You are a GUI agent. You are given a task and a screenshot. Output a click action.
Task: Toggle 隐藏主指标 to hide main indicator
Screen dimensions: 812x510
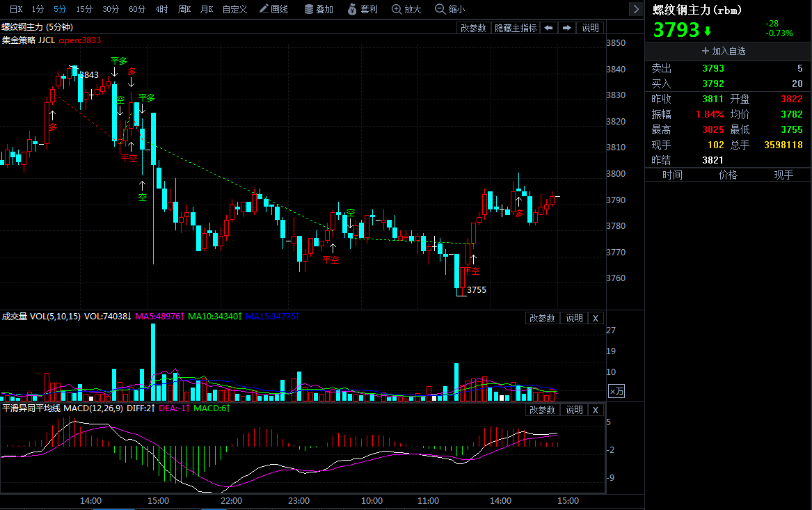[515, 28]
